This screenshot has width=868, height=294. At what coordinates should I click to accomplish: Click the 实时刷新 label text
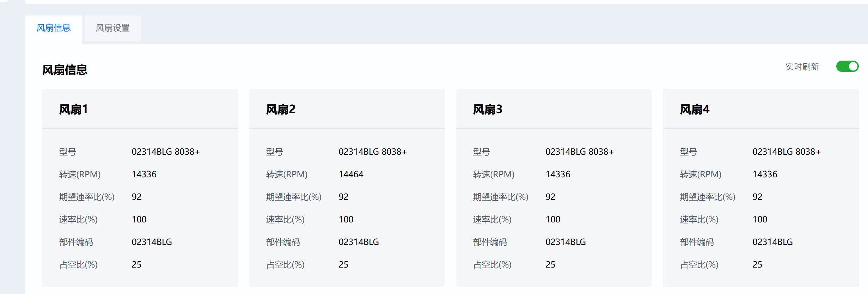[802, 67]
